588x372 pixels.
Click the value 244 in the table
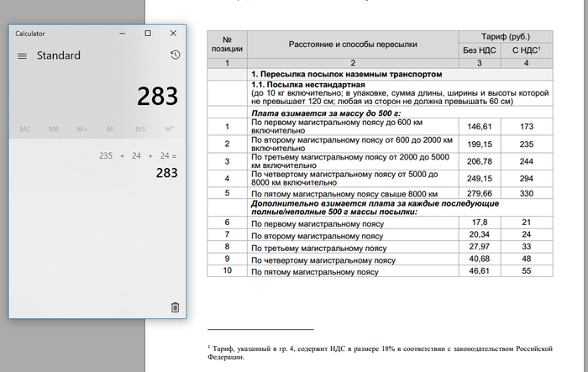pyautogui.click(x=527, y=161)
